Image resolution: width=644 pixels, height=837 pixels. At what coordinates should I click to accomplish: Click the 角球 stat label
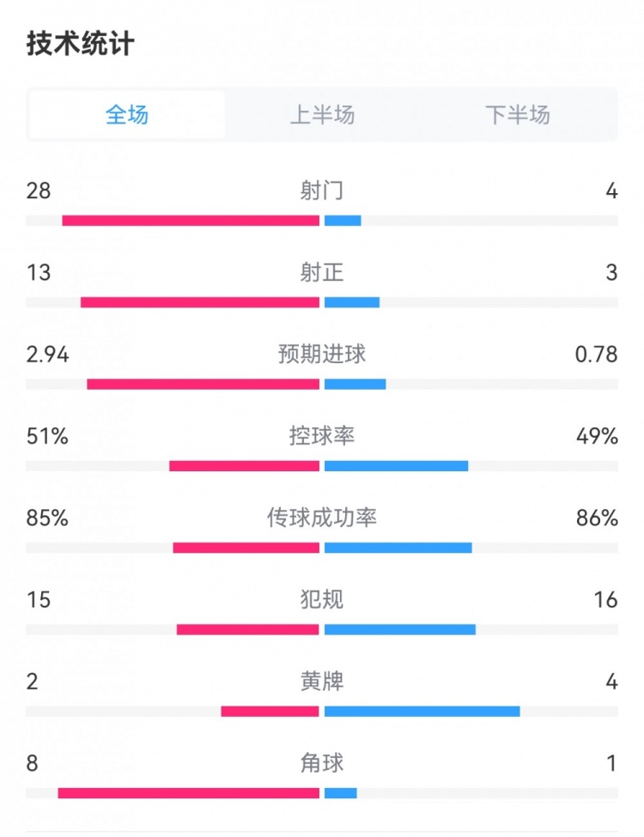322,762
